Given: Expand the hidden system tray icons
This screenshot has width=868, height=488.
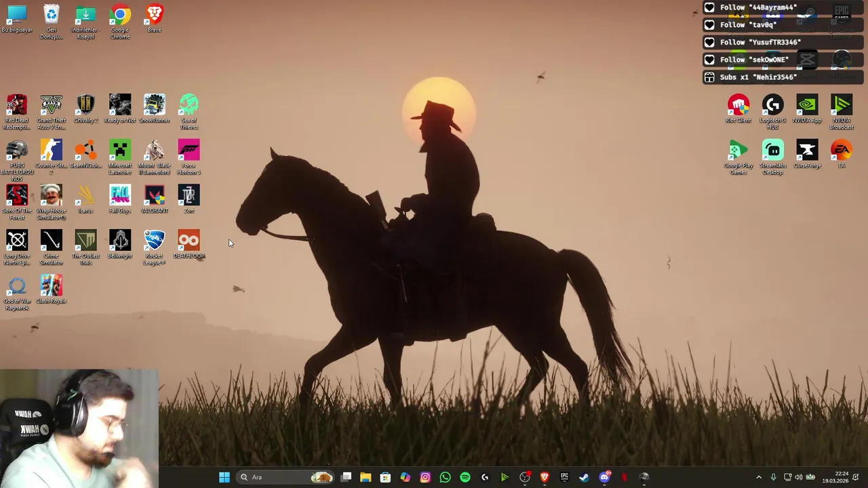Looking at the screenshot, I should [759, 477].
